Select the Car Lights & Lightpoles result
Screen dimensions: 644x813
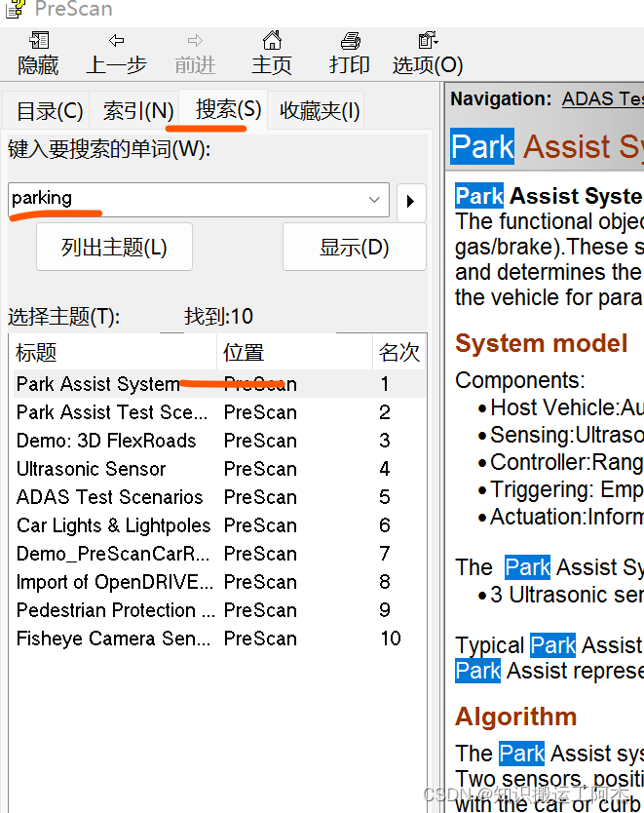113,525
